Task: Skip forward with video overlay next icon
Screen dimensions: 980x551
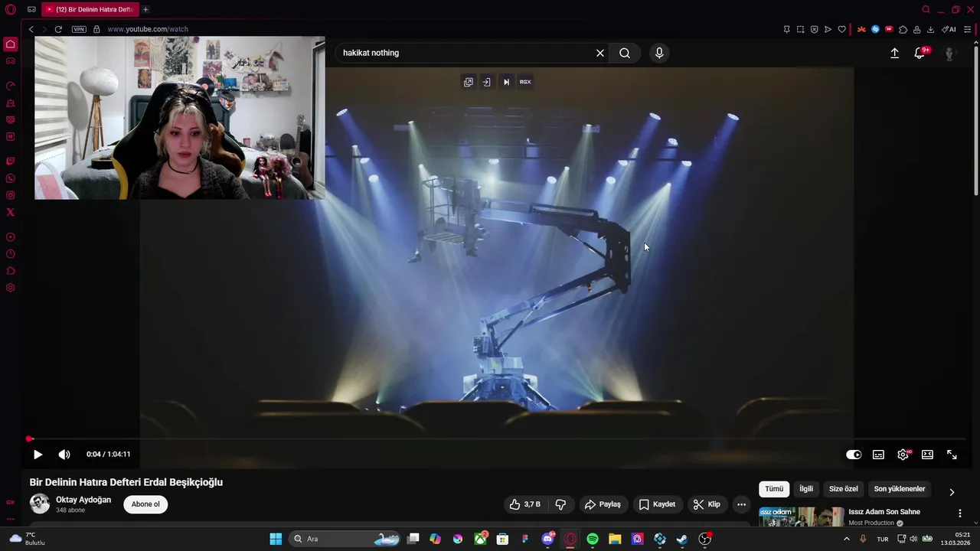Action: tap(506, 82)
